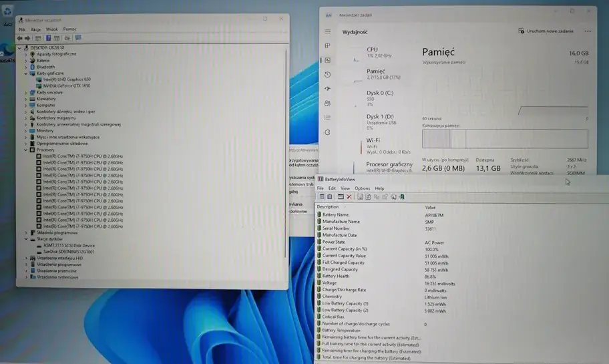Click the red X icon in BatteryInfoView toolbar

coord(349,197)
